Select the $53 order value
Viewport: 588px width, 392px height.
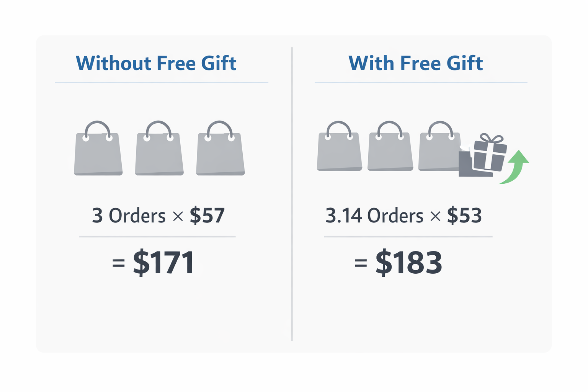pos(464,216)
